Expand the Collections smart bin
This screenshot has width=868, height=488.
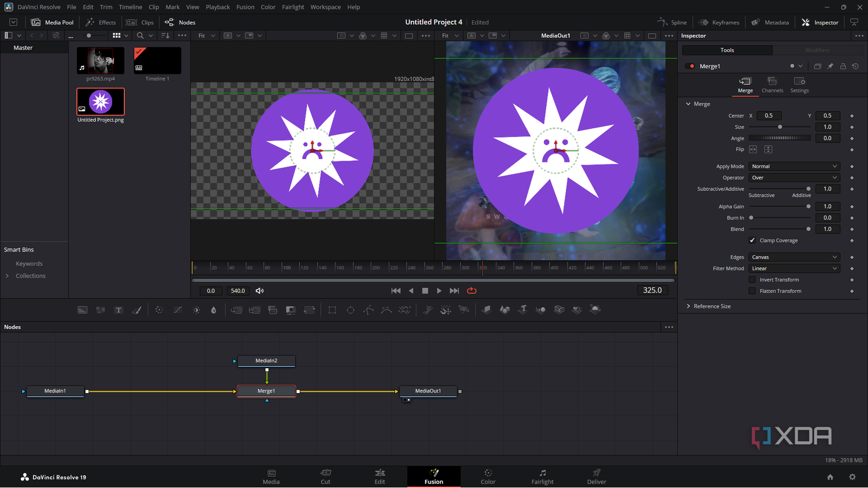(7, 276)
